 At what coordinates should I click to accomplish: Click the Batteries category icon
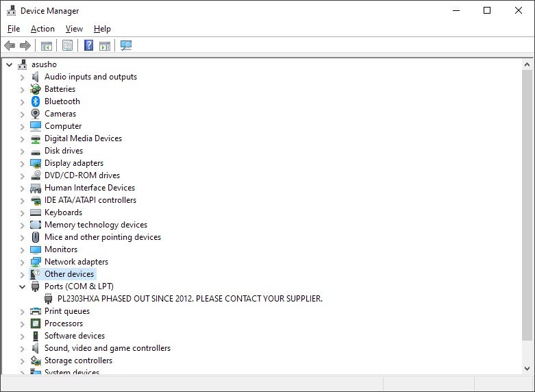click(x=36, y=89)
